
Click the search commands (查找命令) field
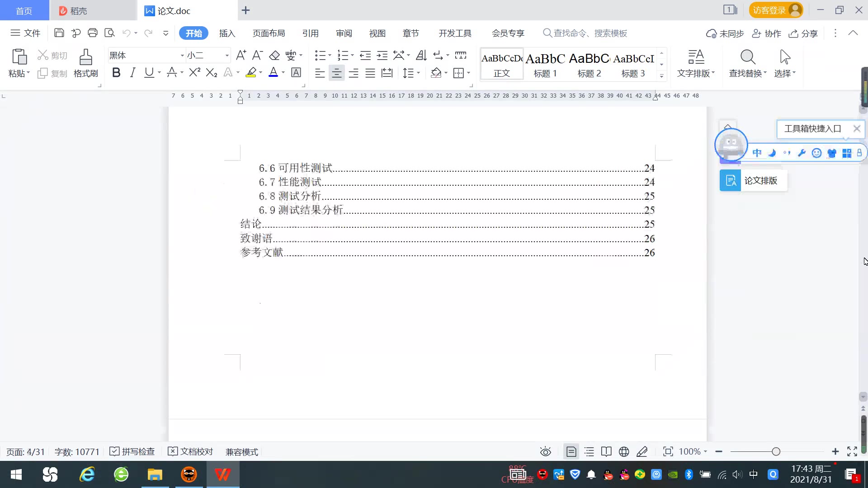585,33
